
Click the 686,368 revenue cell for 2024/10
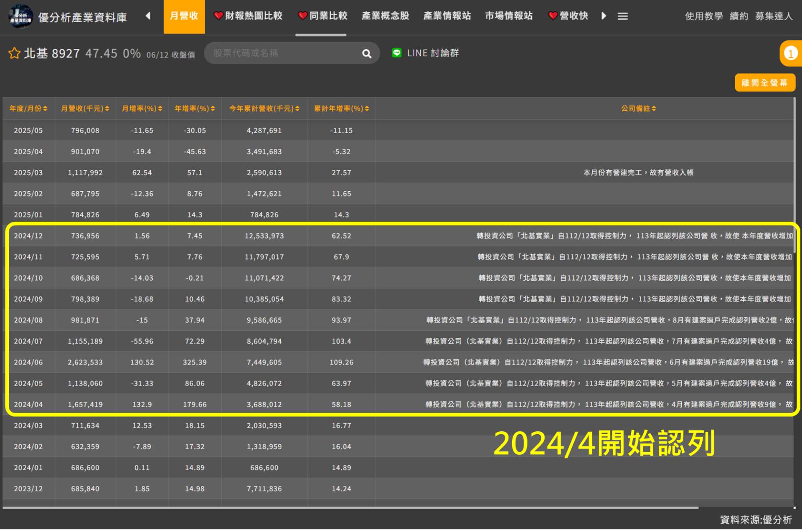(85, 279)
